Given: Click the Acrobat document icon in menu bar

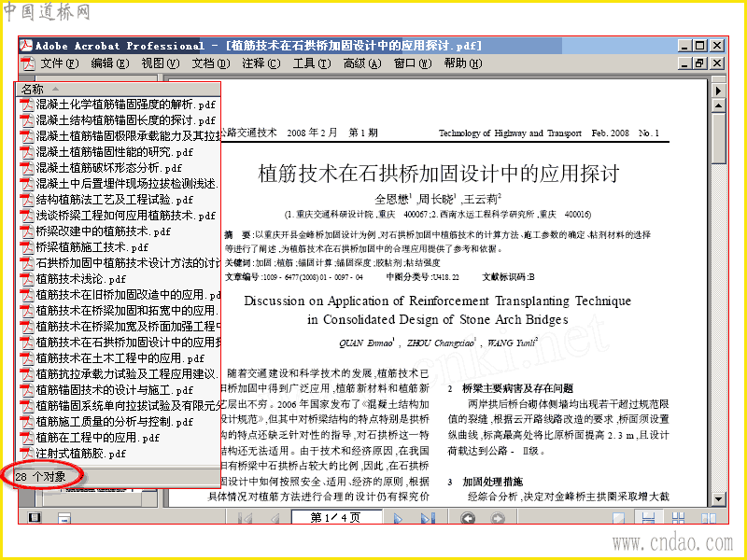Looking at the screenshot, I should 28,63.
